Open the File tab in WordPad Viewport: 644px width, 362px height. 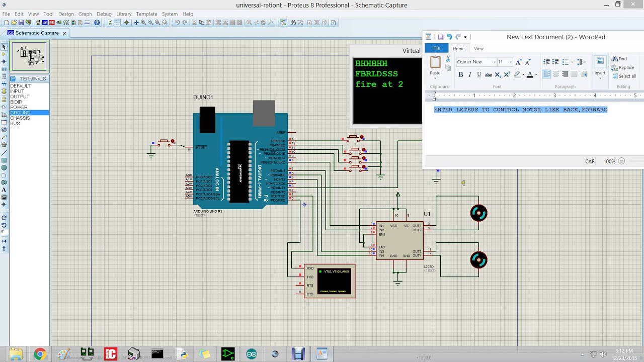(436, 48)
